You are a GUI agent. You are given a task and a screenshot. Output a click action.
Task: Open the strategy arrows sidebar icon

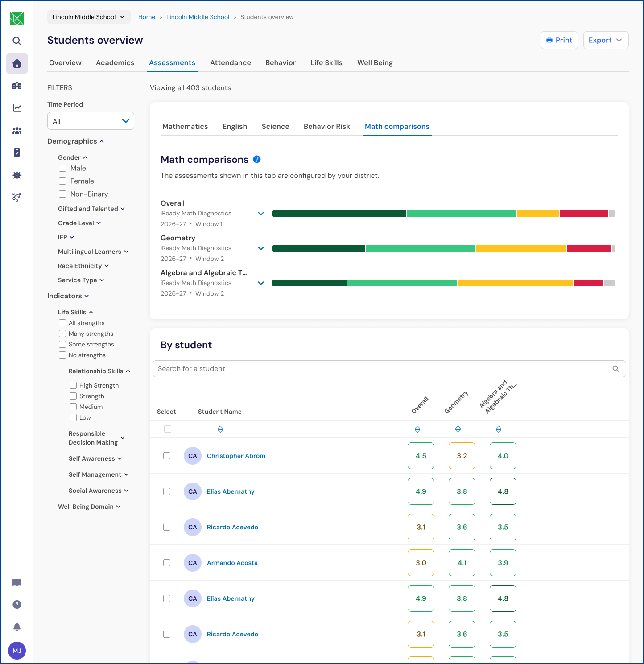pos(17,197)
